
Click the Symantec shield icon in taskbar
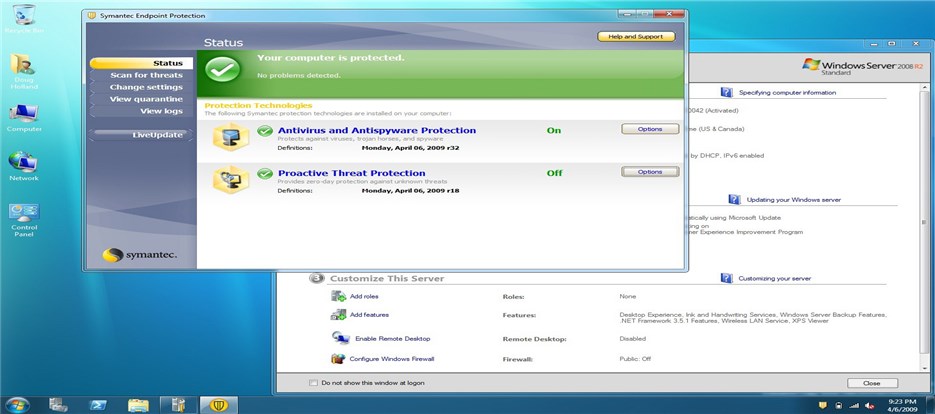[x=218, y=404]
